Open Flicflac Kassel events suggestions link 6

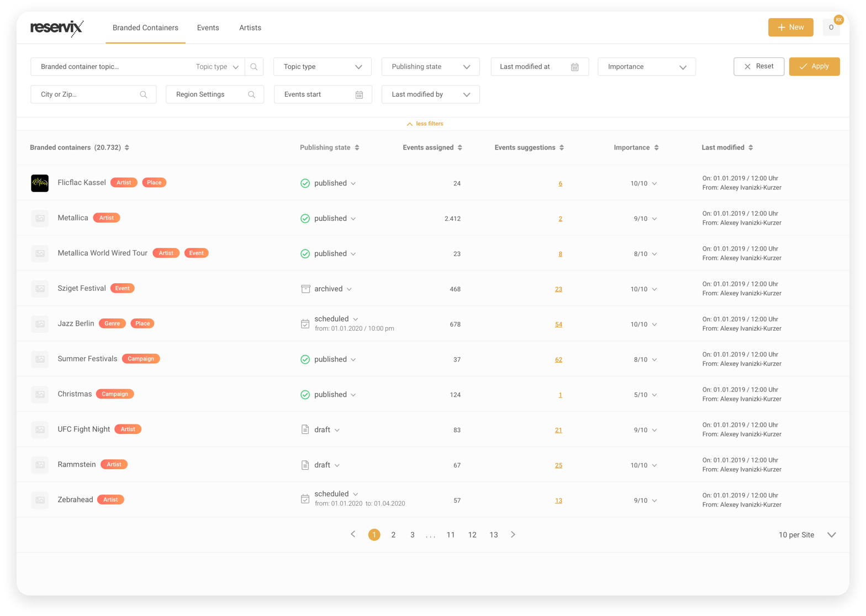560,183
